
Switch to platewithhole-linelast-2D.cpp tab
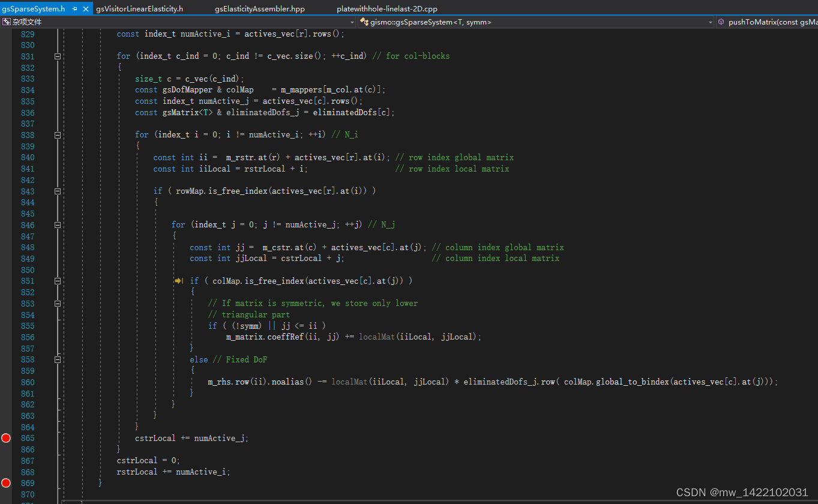387,9
